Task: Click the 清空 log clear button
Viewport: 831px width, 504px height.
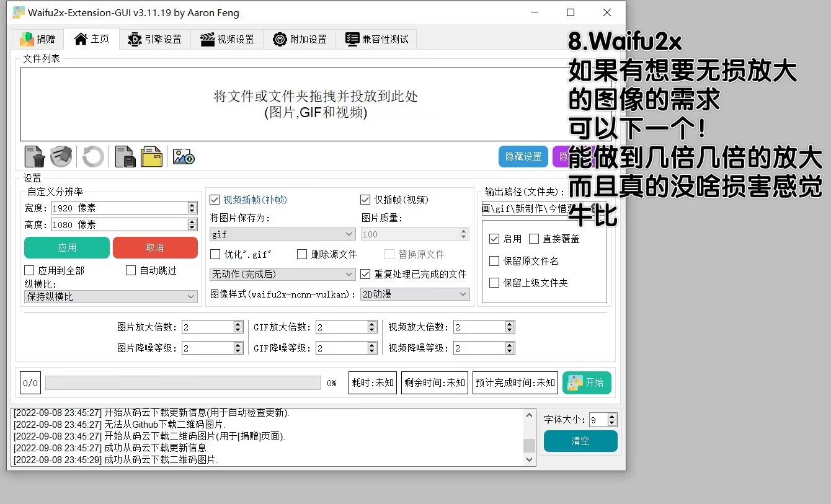Action: (580, 441)
